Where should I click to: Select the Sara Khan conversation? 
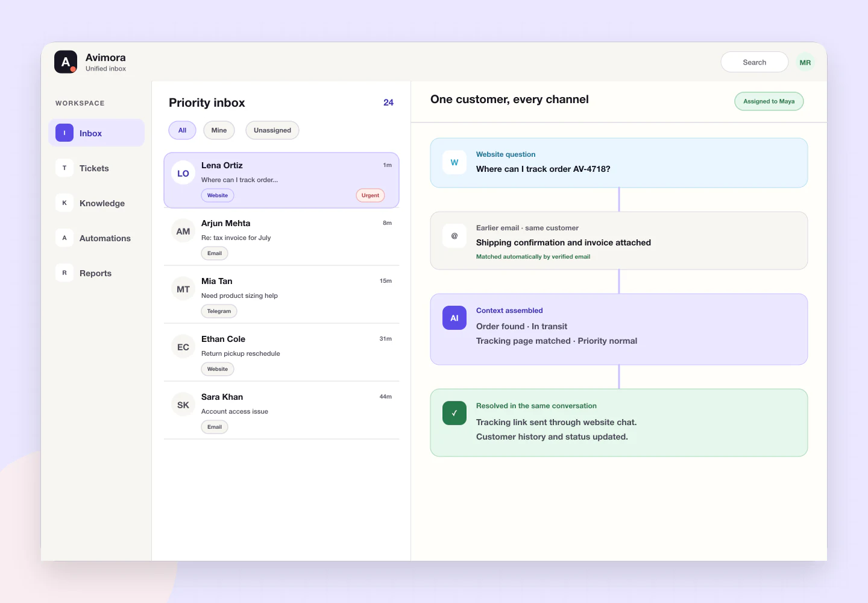[281, 411]
